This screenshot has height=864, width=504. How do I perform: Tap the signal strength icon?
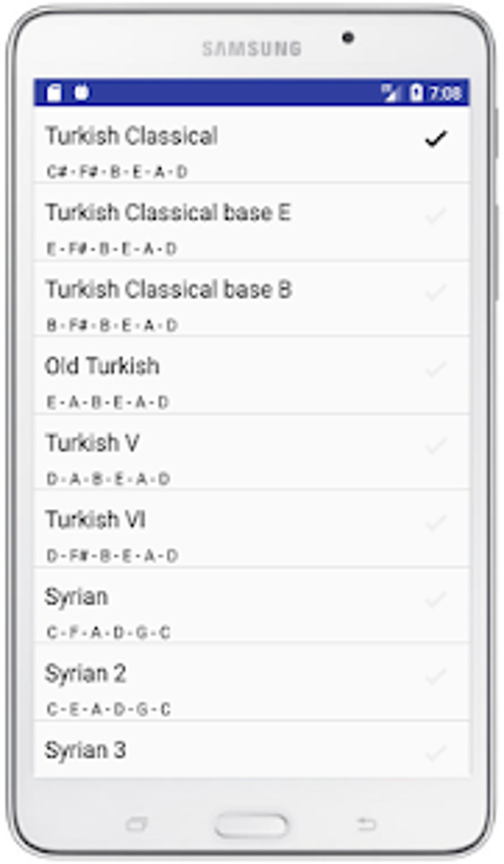390,92
